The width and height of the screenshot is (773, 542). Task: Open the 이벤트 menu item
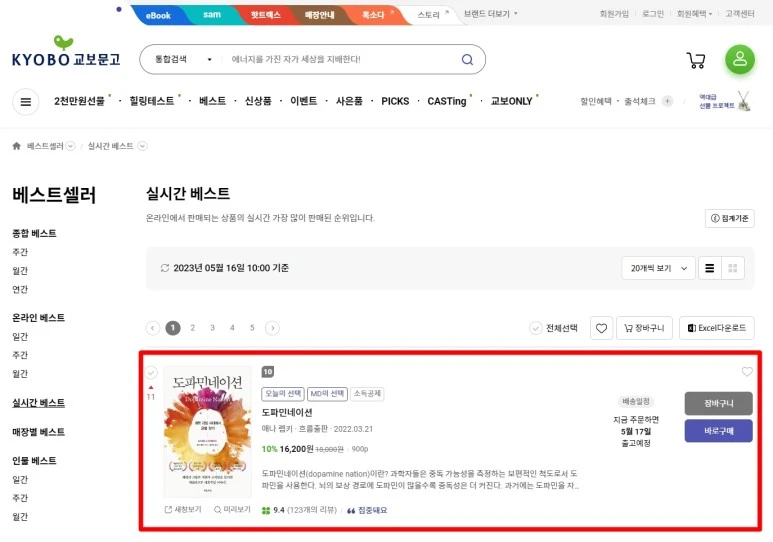pyautogui.click(x=304, y=101)
